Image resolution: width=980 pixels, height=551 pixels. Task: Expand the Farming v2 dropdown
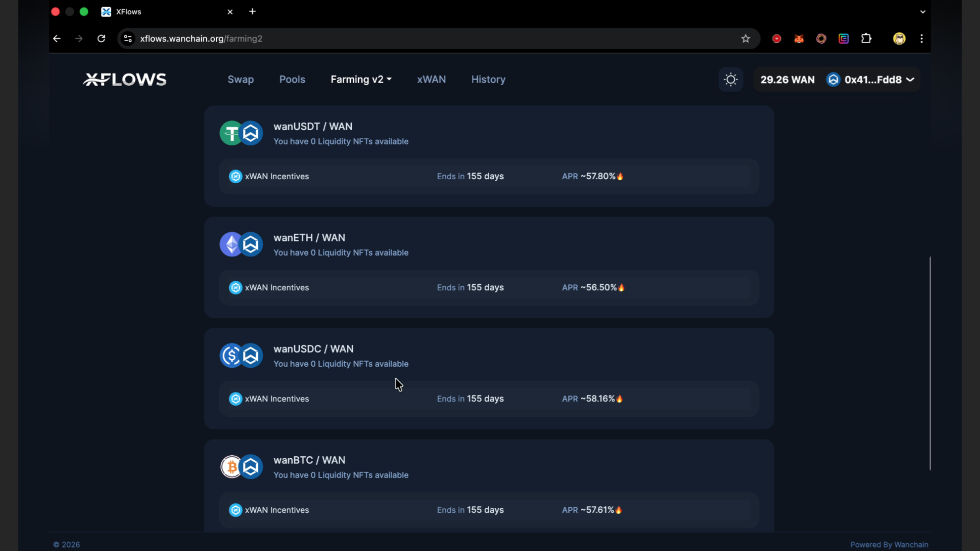point(361,79)
